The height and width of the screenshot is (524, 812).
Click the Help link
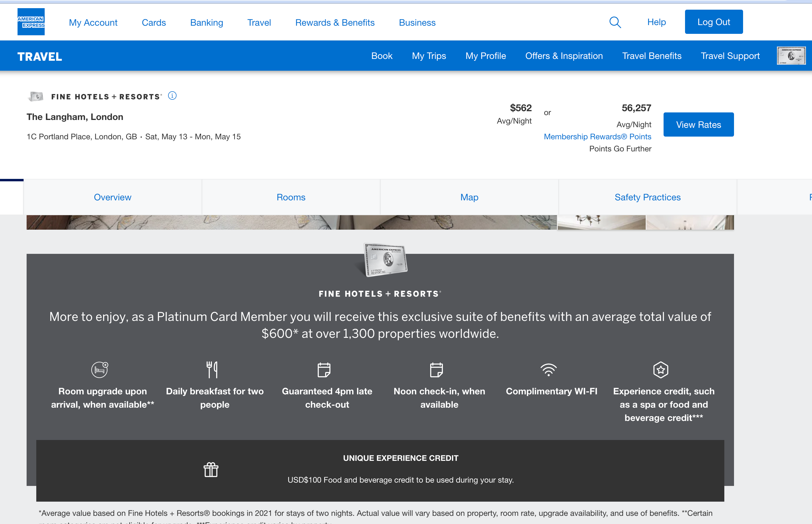657,22
